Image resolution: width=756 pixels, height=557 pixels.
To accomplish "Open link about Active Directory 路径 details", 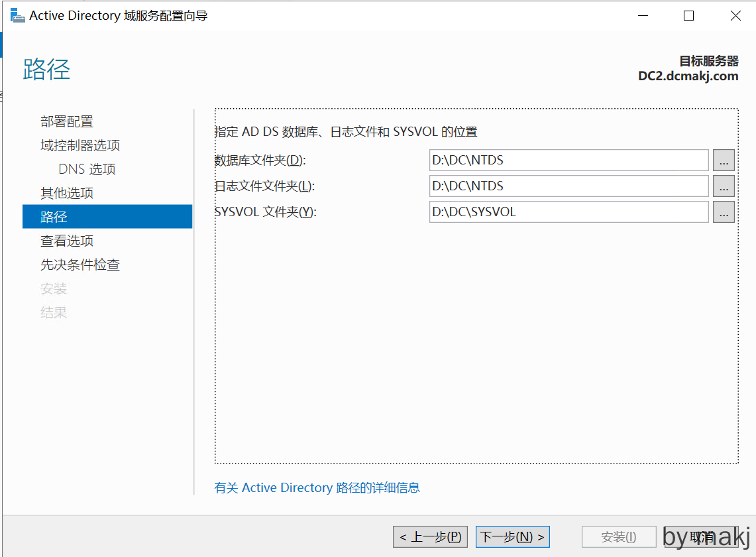I will pyautogui.click(x=317, y=488).
